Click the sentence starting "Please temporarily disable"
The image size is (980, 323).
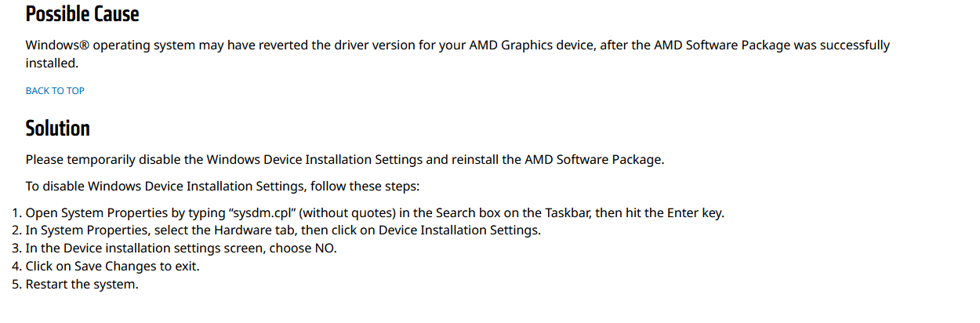click(345, 160)
